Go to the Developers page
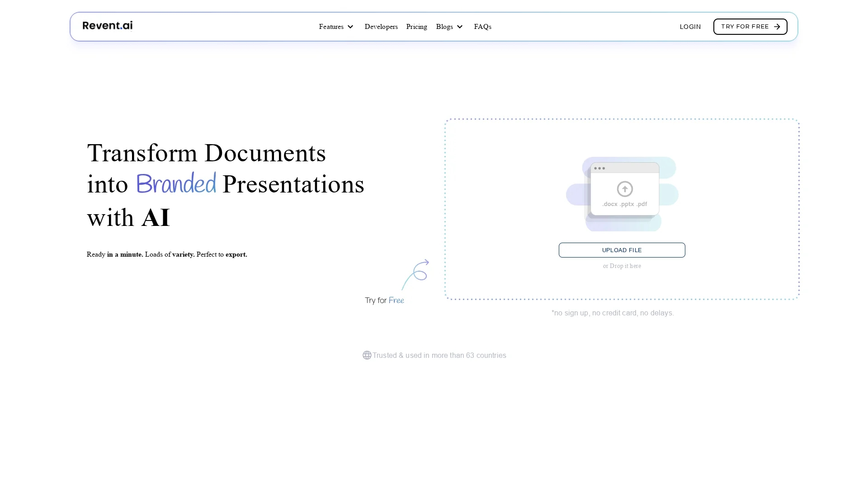Screen dimensions: 868x488 (381, 27)
